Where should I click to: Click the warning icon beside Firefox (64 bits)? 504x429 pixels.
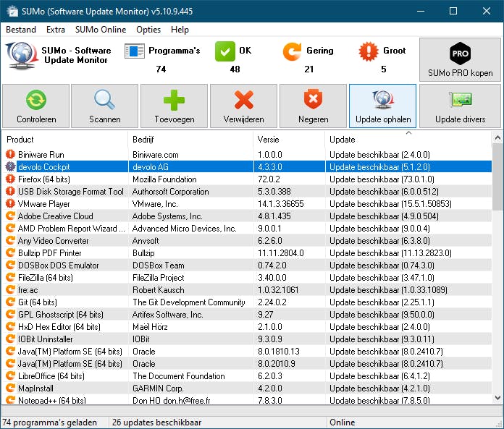(10, 179)
